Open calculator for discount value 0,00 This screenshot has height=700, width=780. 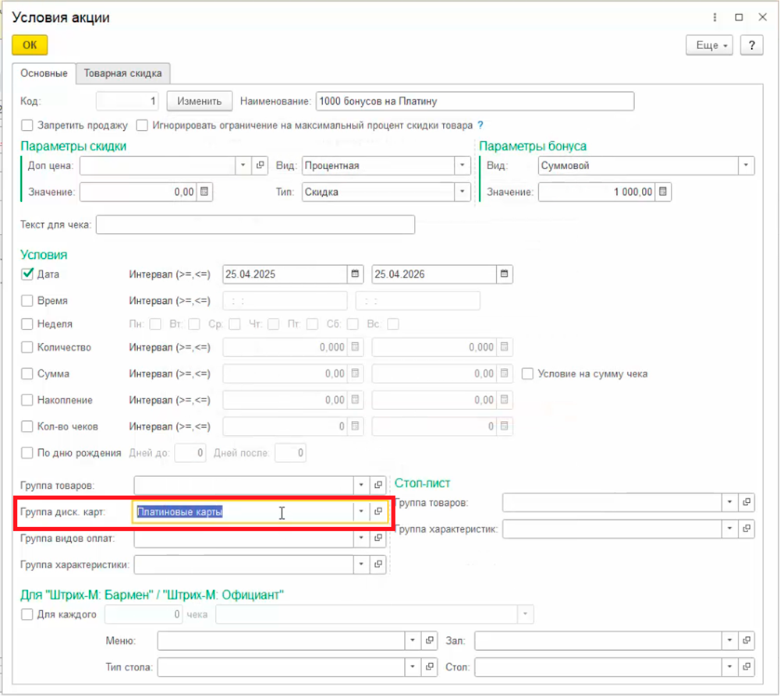[x=204, y=192]
